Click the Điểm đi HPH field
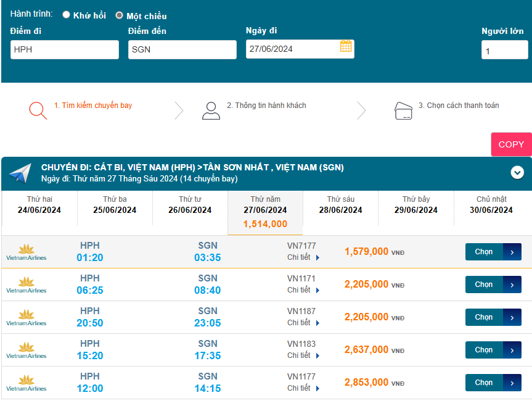 pyautogui.click(x=65, y=50)
